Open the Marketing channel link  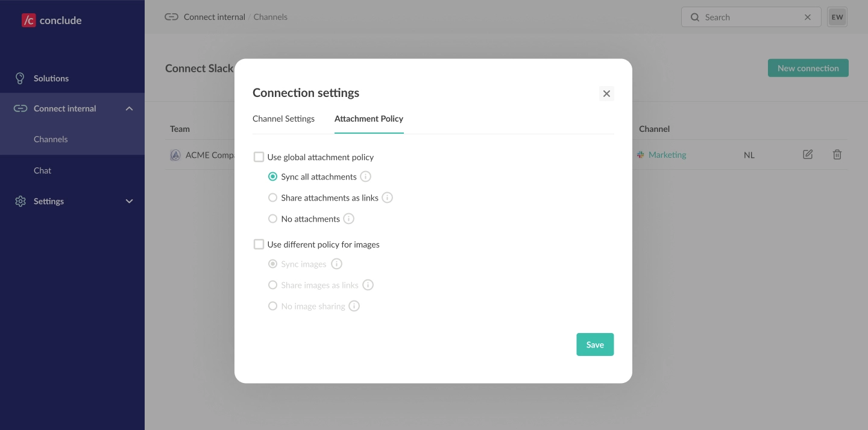pyautogui.click(x=667, y=155)
